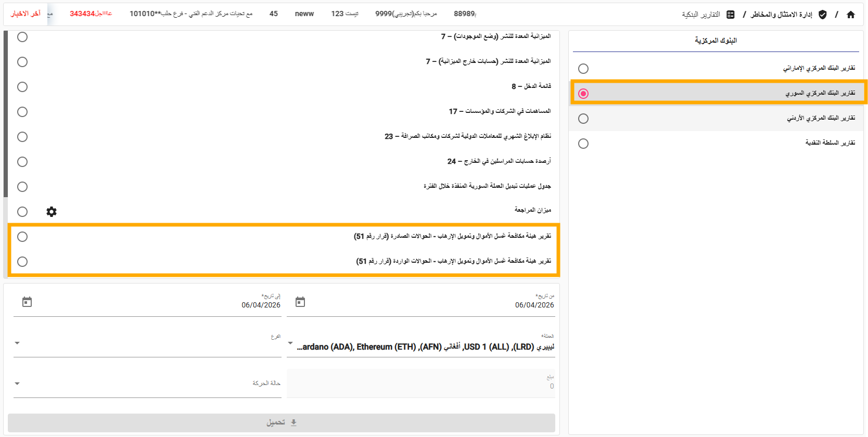Expand the العملة currency dropdown
Viewport: 868px width, 437px height.
pos(290,343)
